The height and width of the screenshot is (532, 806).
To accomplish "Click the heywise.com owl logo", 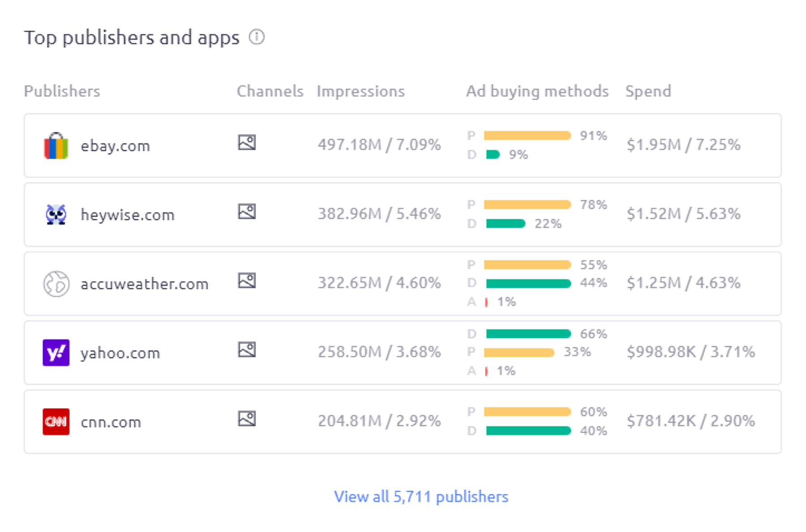I will pyautogui.click(x=56, y=214).
